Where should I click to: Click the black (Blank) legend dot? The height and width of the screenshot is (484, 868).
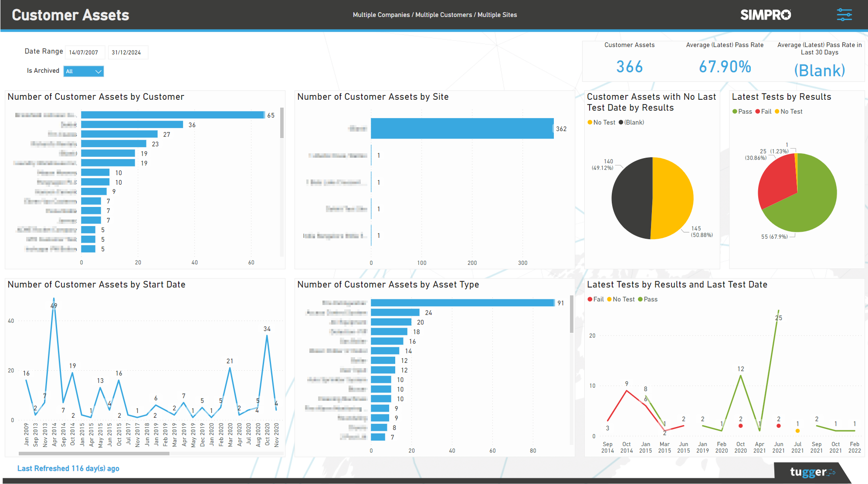pyautogui.click(x=621, y=122)
